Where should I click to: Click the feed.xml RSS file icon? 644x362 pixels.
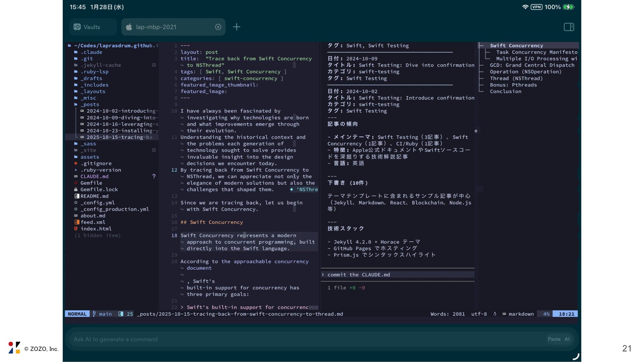coord(77,222)
